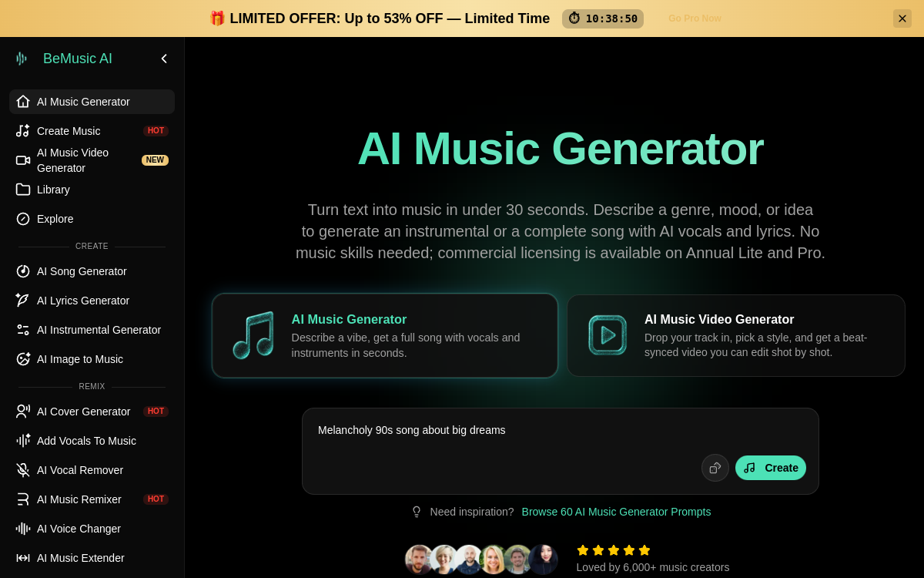Open AI Instrumental Generator sidebar item
924x578 pixels.
[x=92, y=330]
